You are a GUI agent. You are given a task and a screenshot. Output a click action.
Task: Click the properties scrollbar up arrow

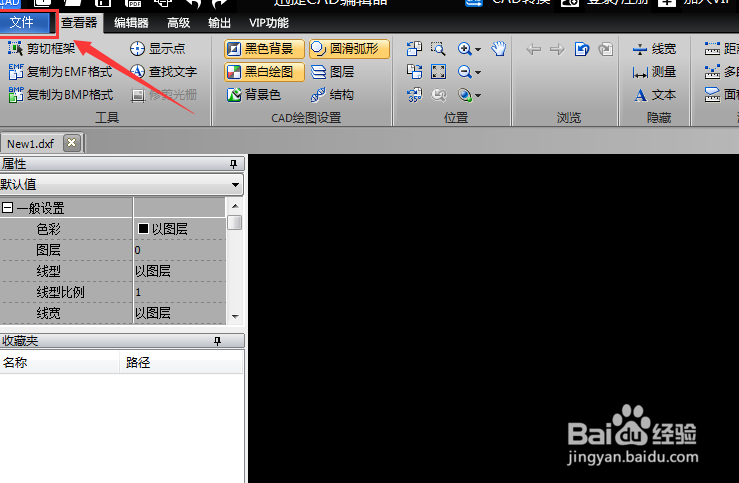[x=235, y=206]
